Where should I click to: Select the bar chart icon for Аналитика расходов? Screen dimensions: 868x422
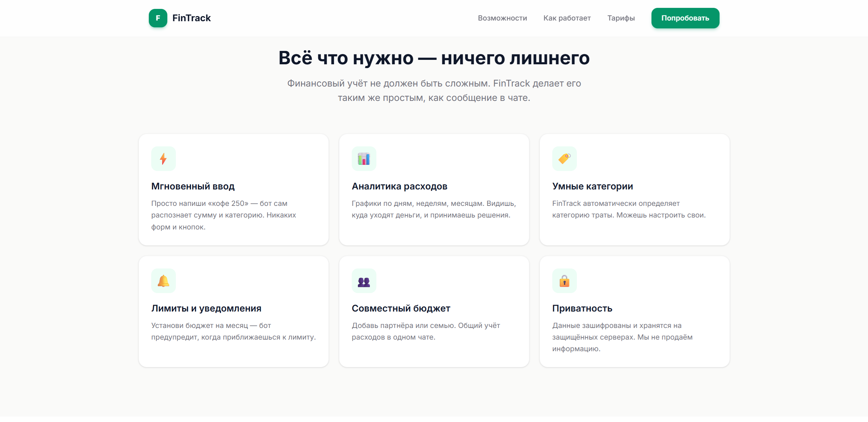tap(364, 158)
